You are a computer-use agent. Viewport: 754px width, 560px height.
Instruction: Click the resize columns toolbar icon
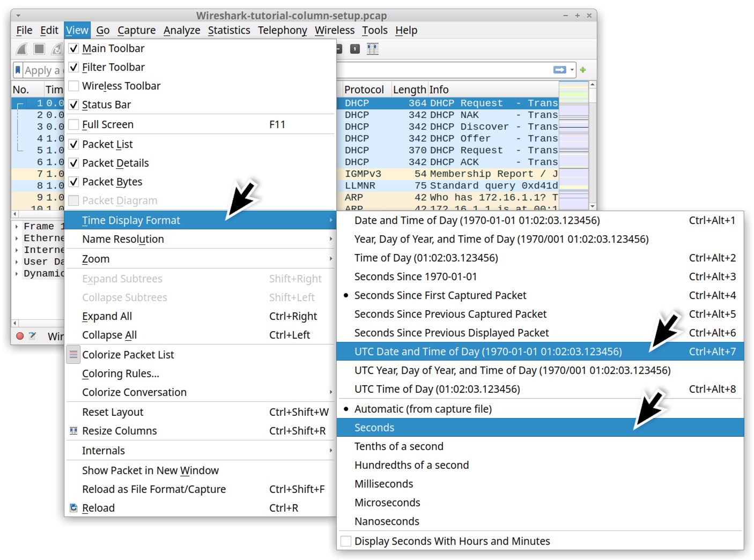(373, 49)
